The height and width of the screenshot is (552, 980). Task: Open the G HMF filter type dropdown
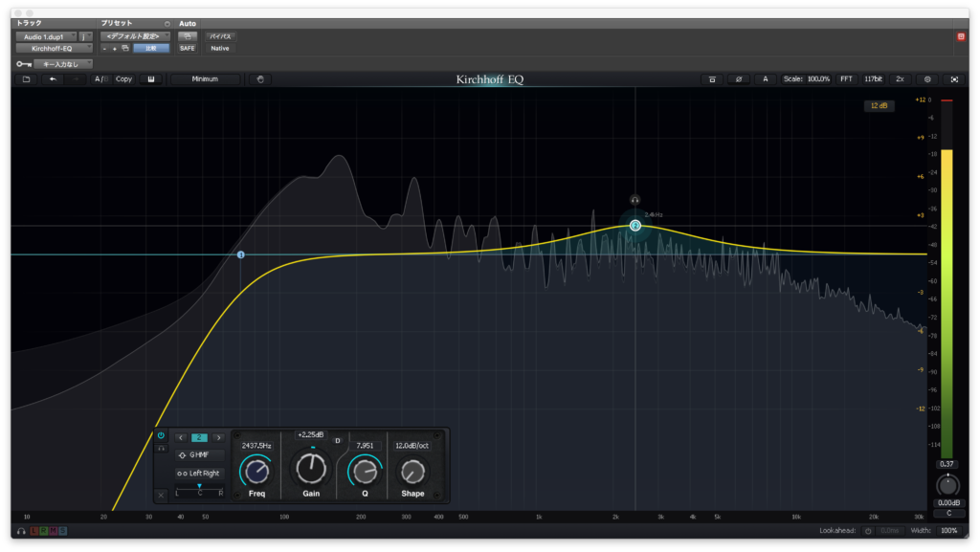199,455
